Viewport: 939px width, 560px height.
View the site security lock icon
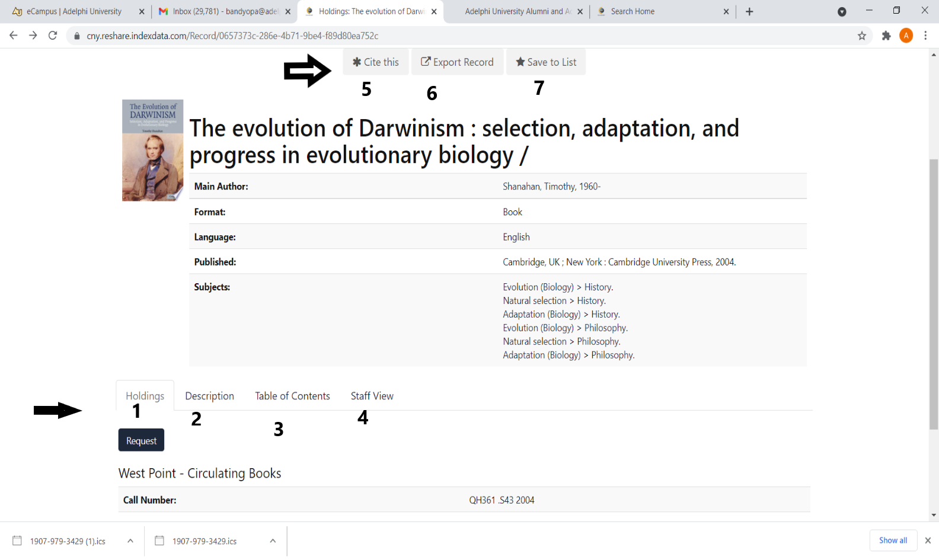pos(76,36)
